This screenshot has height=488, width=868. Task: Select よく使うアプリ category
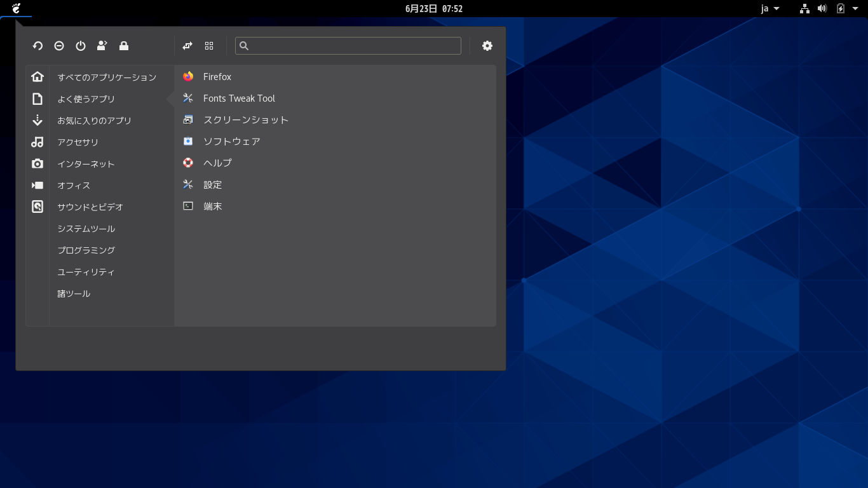click(x=86, y=99)
